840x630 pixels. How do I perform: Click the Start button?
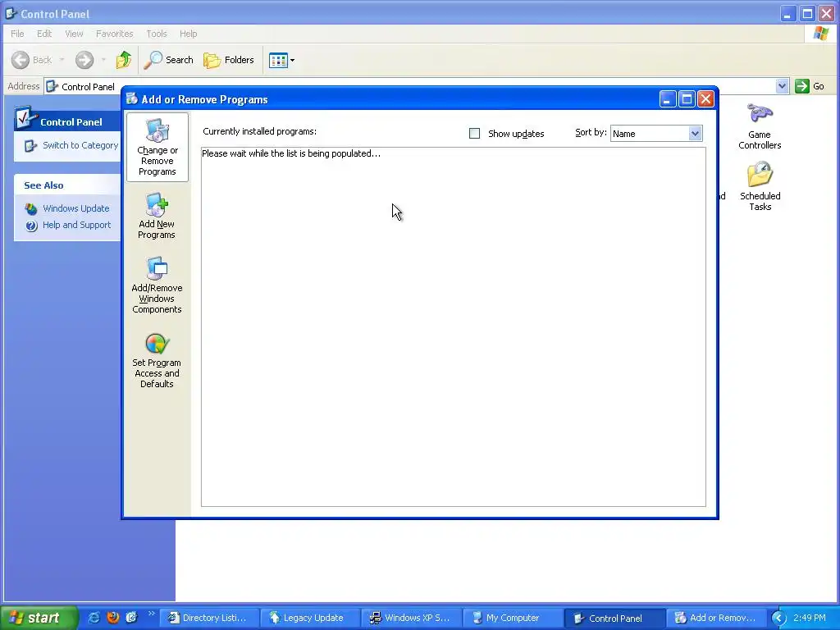click(x=38, y=618)
